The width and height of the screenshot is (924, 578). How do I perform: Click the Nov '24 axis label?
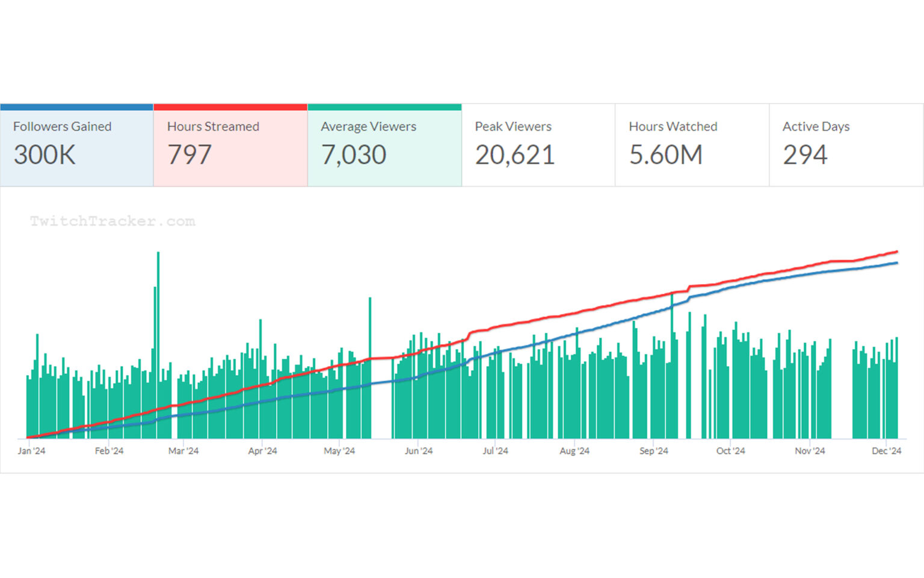(x=810, y=451)
